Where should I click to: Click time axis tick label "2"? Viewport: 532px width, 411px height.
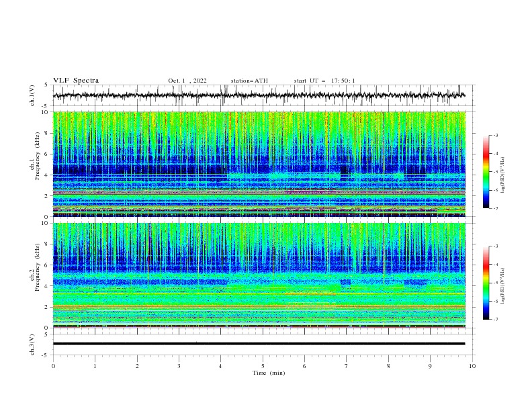[137, 366]
